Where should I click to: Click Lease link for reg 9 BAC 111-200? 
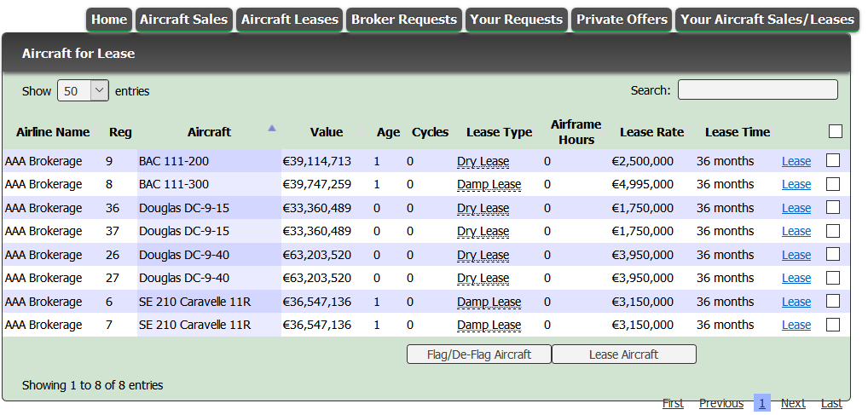pyautogui.click(x=796, y=161)
